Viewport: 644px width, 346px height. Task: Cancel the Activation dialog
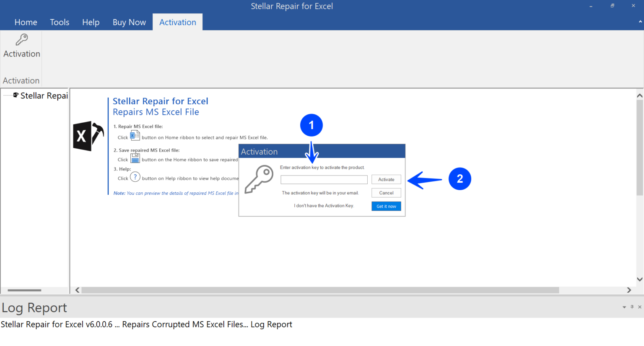(386, 193)
